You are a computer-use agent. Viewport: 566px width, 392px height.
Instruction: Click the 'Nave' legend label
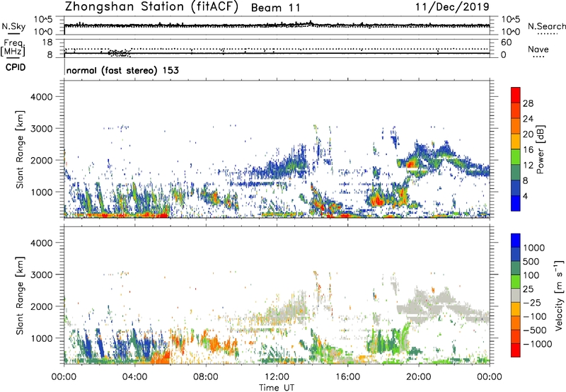click(538, 49)
